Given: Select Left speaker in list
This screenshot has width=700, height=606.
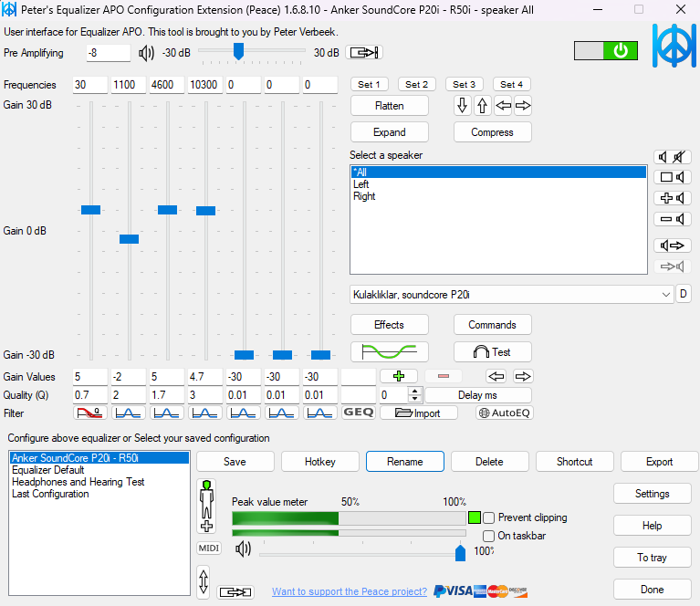Looking at the screenshot, I should pos(498,184).
